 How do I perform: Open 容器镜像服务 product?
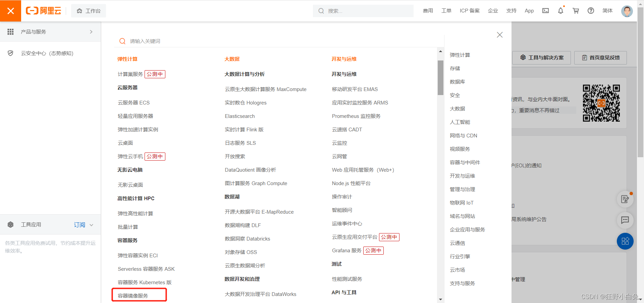click(133, 296)
